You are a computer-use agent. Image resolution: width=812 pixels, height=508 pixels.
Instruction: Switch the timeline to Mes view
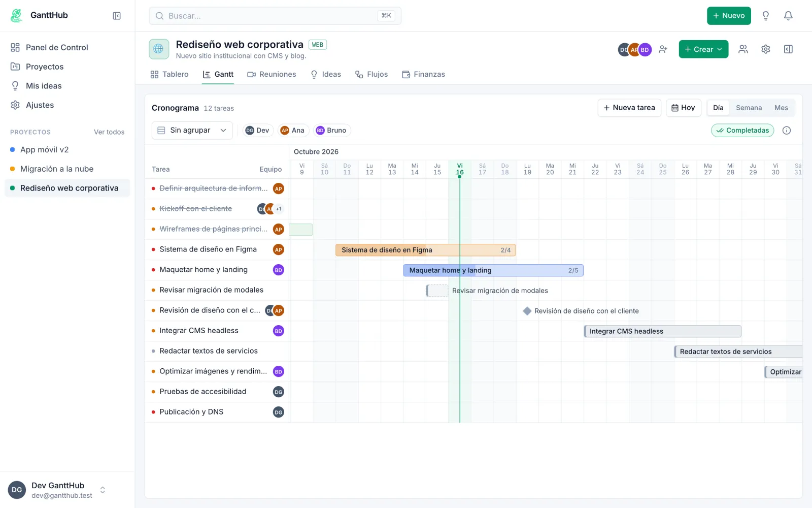coord(781,108)
